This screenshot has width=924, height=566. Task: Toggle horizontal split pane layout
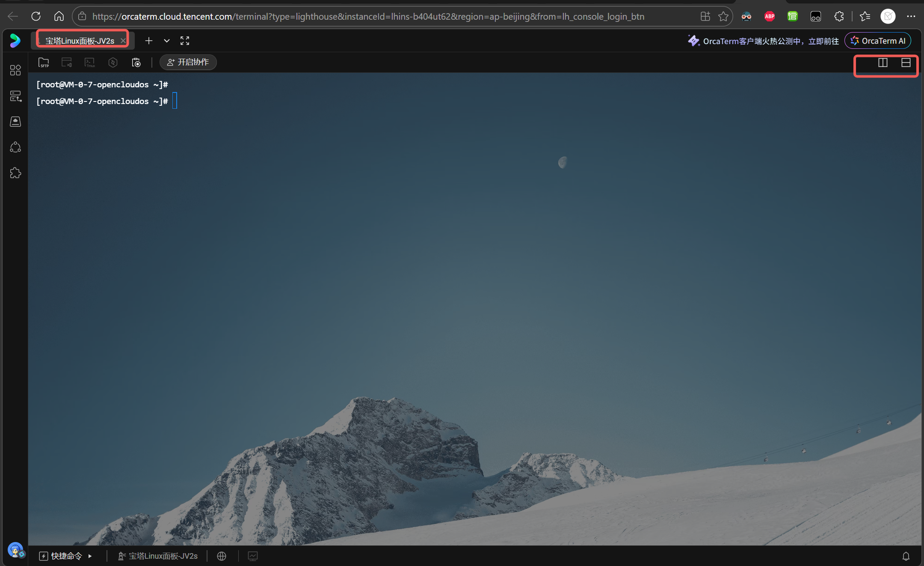(x=906, y=63)
